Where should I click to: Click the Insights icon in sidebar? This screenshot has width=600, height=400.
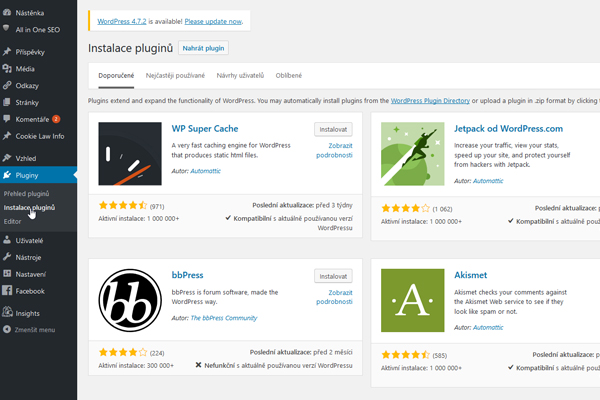(x=7, y=312)
